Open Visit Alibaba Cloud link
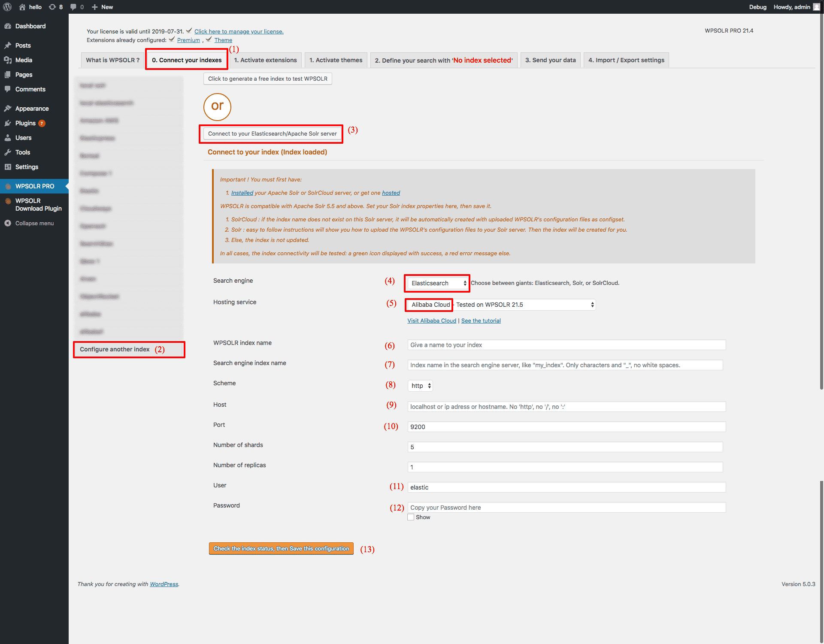Image resolution: width=824 pixels, height=644 pixels. (432, 320)
